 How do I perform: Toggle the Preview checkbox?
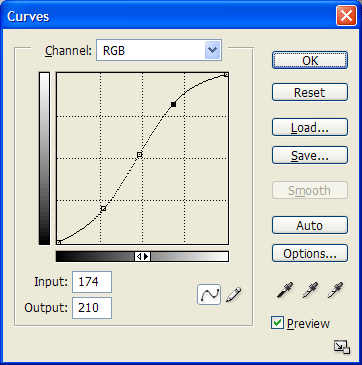click(x=277, y=323)
